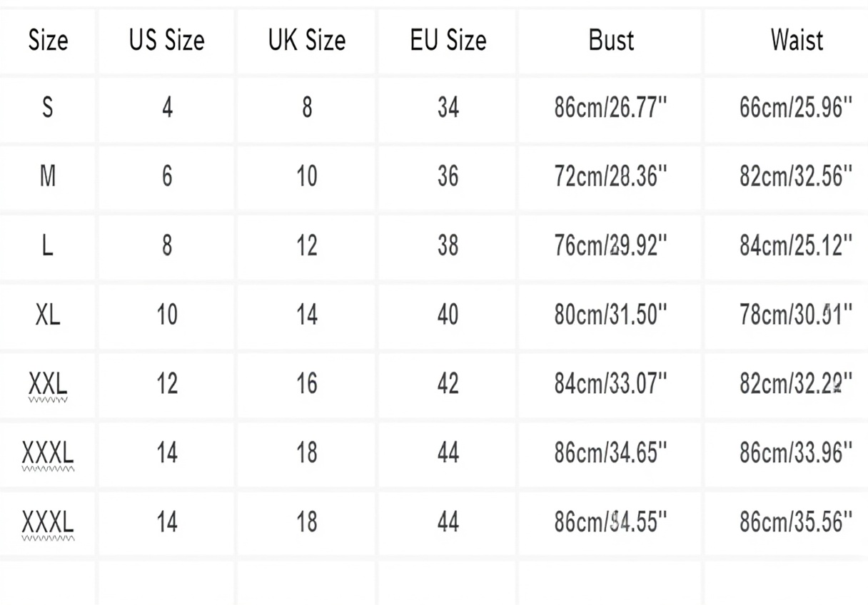868x605 pixels.
Task: Click the bust cell reading 76cm/29.92"
Action: pos(610,246)
